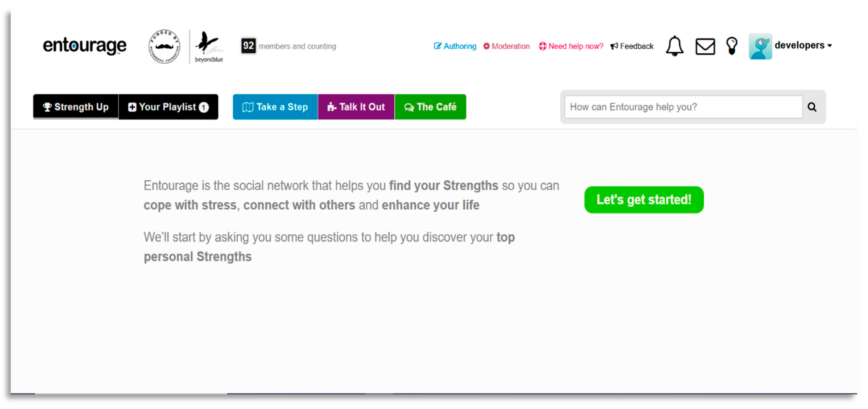Click the Need help now? link
The image size is (868, 409).
(x=571, y=46)
